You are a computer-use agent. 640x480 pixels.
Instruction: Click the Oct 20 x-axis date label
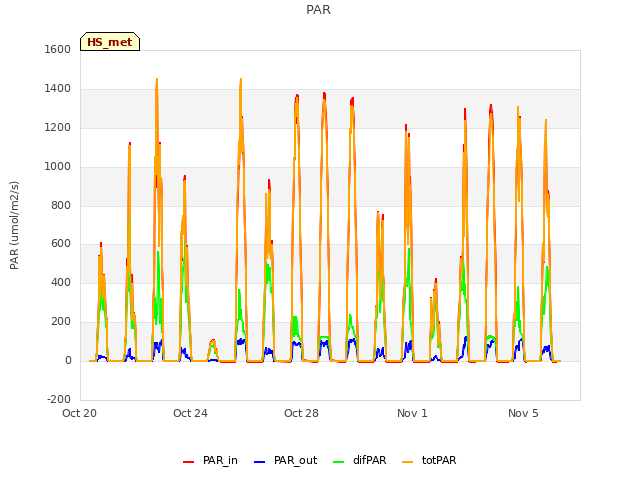tap(80, 413)
